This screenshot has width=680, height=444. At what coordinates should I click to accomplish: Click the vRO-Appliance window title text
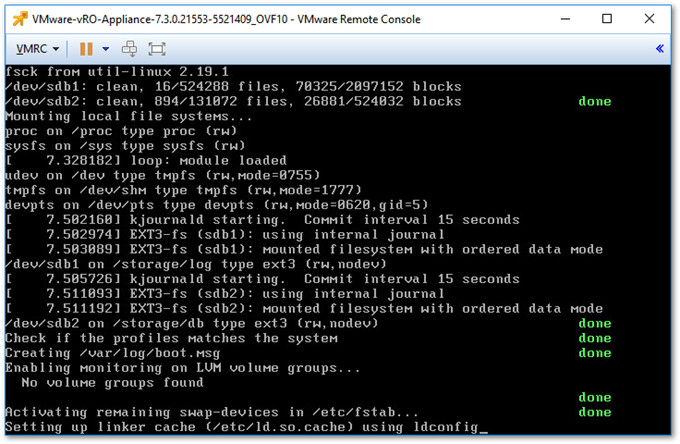(226, 20)
